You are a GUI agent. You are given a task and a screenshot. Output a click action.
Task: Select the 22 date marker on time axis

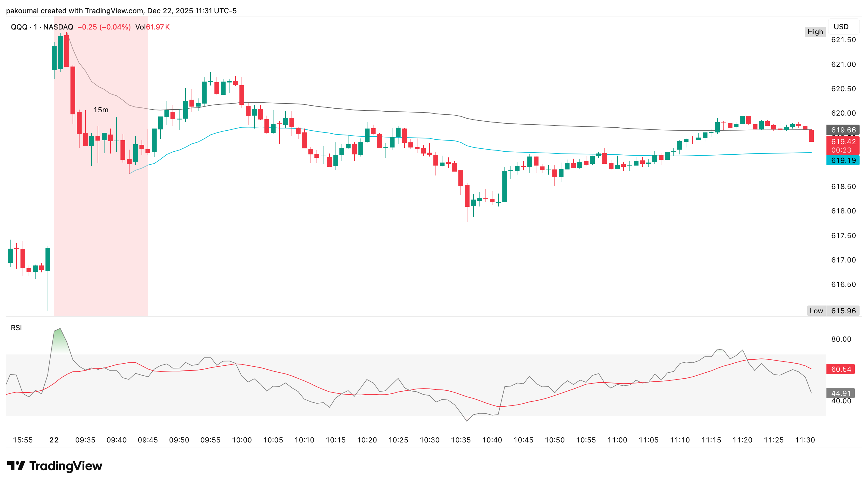(x=54, y=440)
